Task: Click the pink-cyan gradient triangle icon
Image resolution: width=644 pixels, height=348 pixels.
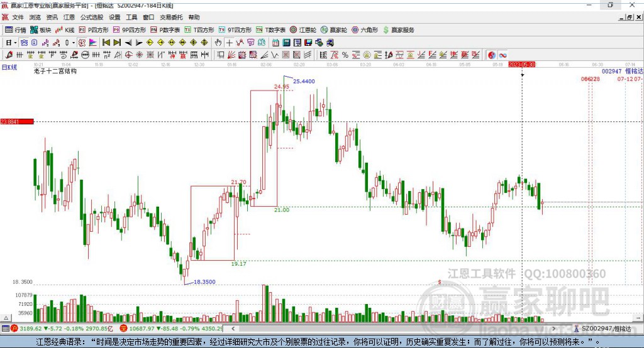Action: point(93,43)
